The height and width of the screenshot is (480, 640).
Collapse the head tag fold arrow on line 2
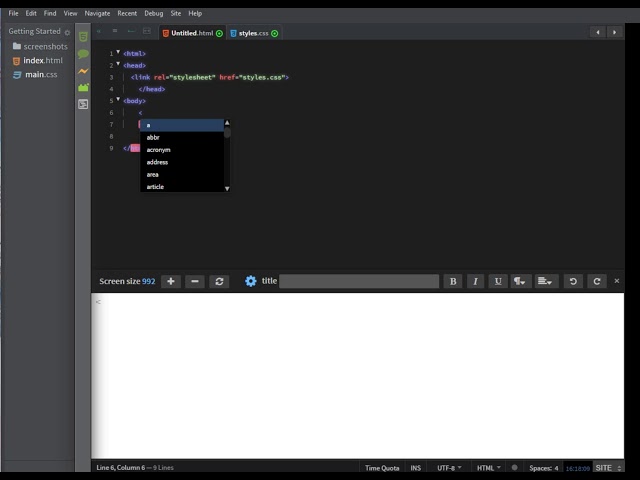tap(118, 64)
